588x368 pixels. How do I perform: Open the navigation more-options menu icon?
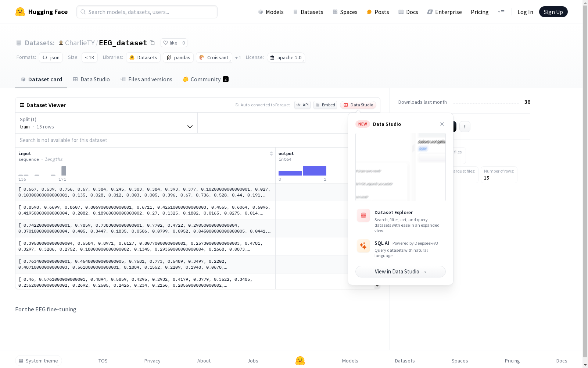click(501, 12)
